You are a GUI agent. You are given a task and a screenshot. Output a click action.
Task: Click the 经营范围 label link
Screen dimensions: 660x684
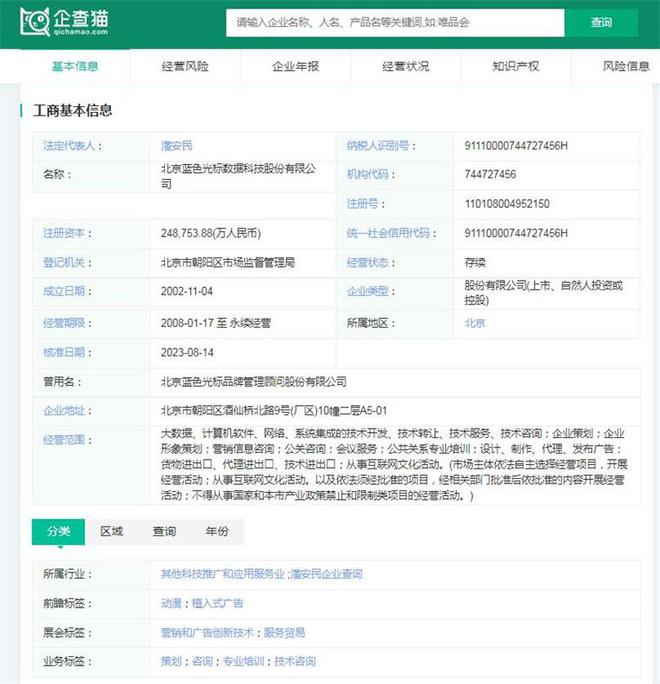tap(64, 440)
